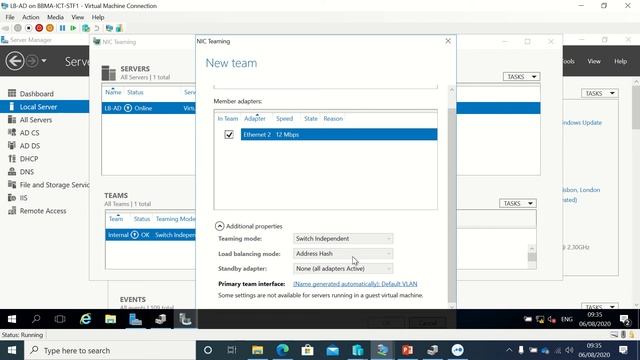Collapse Additional properties section
This screenshot has width=640, height=360.
[x=219, y=226]
